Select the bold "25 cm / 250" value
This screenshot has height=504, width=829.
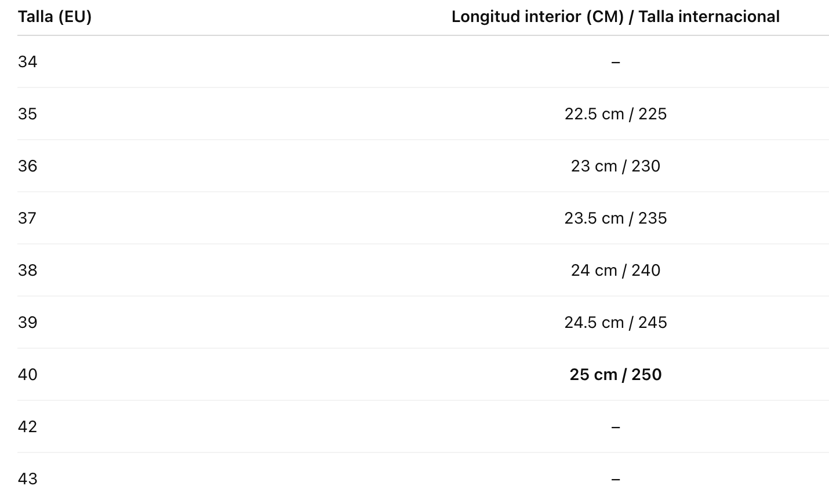pos(615,375)
